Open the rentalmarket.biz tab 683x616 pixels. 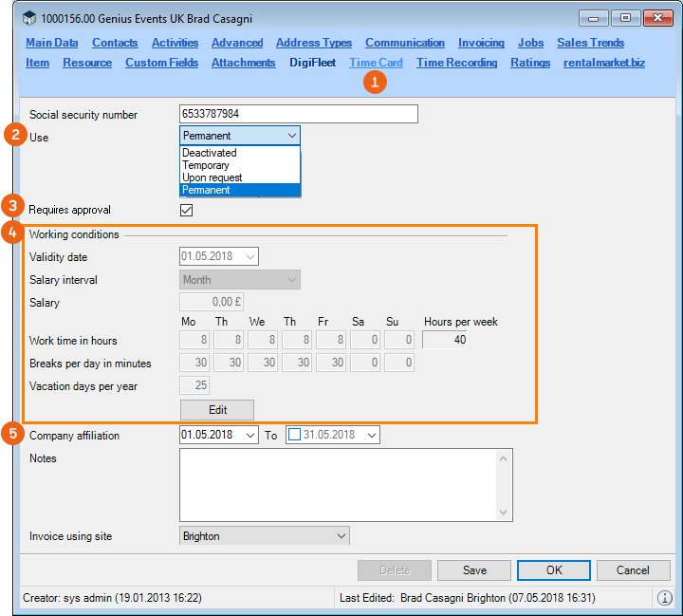(x=604, y=63)
